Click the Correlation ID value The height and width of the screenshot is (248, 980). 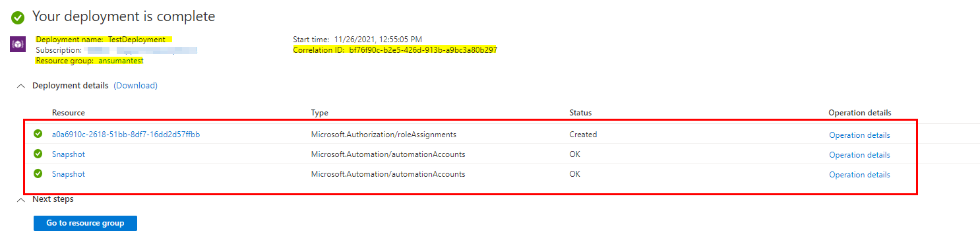(x=423, y=50)
